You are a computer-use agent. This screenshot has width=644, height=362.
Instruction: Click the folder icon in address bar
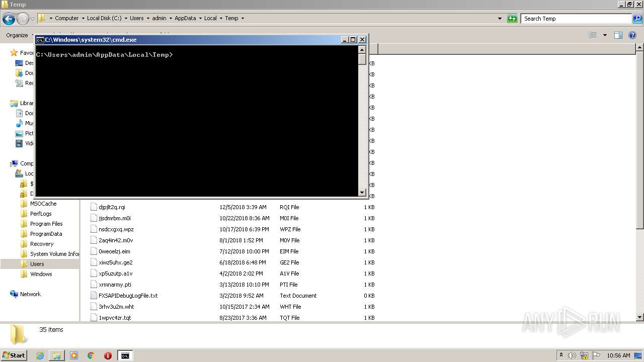pyautogui.click(x=42, y=18)
